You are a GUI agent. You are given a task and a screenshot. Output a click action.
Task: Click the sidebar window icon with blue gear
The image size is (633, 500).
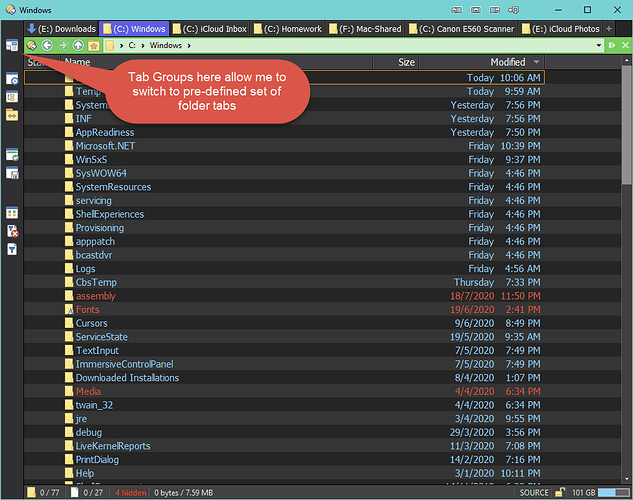pyautogui.click(x=12, y=79)
